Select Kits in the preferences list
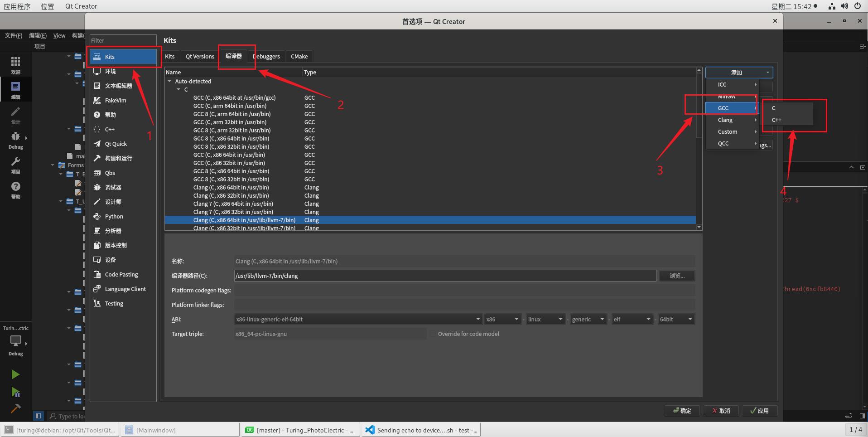 coord(123,57)
